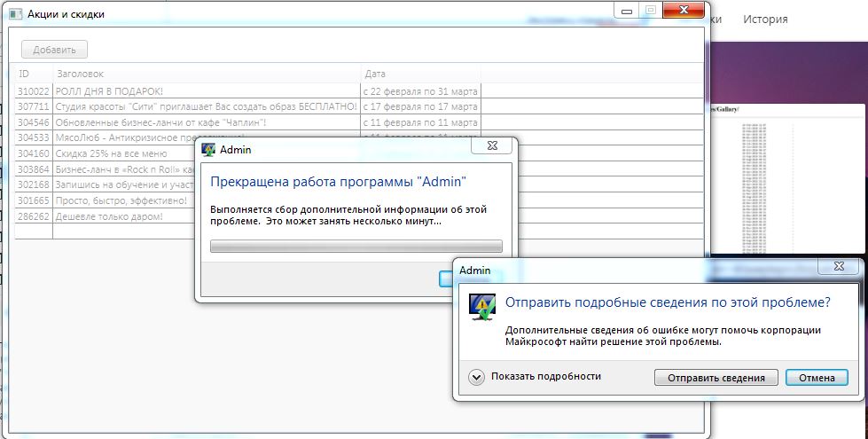Click the Admin icon in crash dialog title
The image size is (868, 439).
(x=208, y=150)
